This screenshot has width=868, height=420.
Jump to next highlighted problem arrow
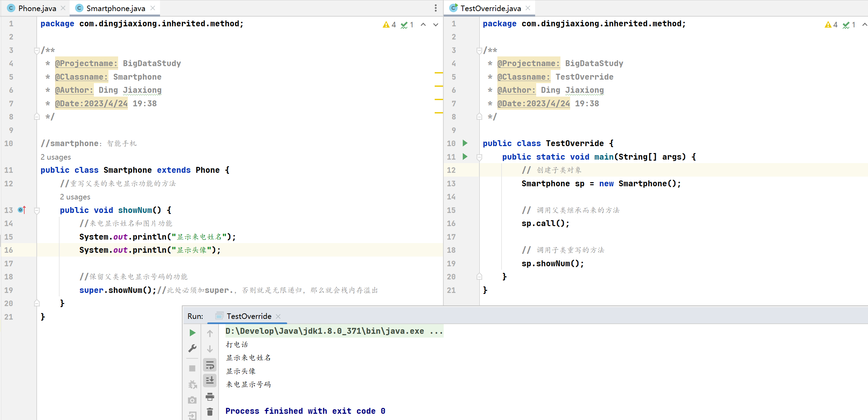436,25
